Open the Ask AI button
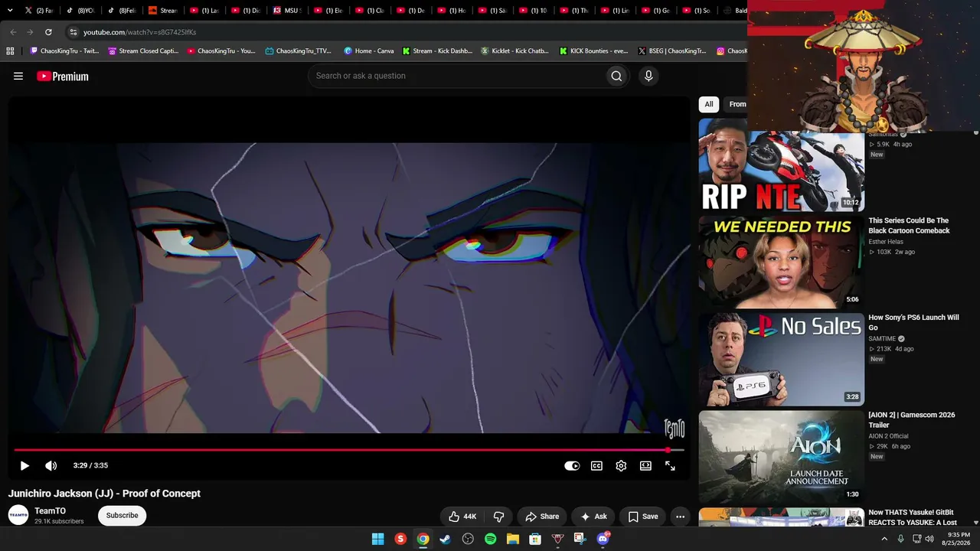The width and height of the screenshot is (980, 551). click(x=593, y=517)
